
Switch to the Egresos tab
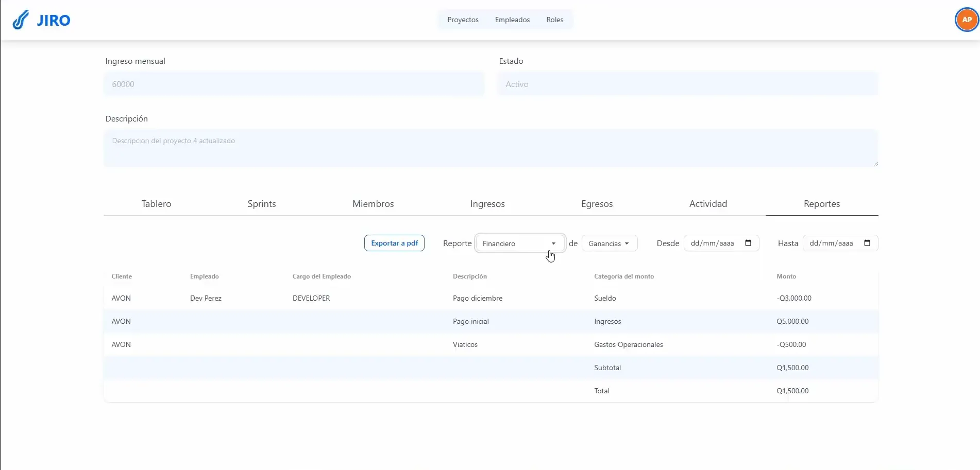pos(597,204)
